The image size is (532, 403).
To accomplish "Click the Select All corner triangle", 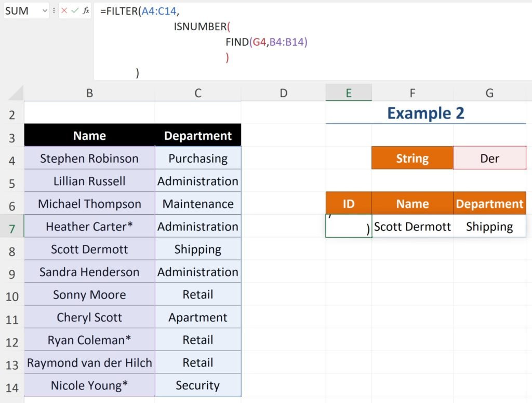I will pos(16,94).
